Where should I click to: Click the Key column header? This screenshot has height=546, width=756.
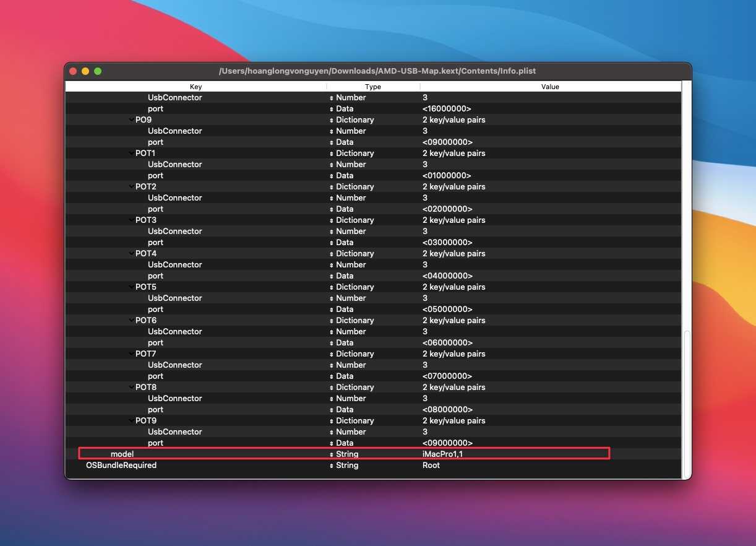point(195,87)
